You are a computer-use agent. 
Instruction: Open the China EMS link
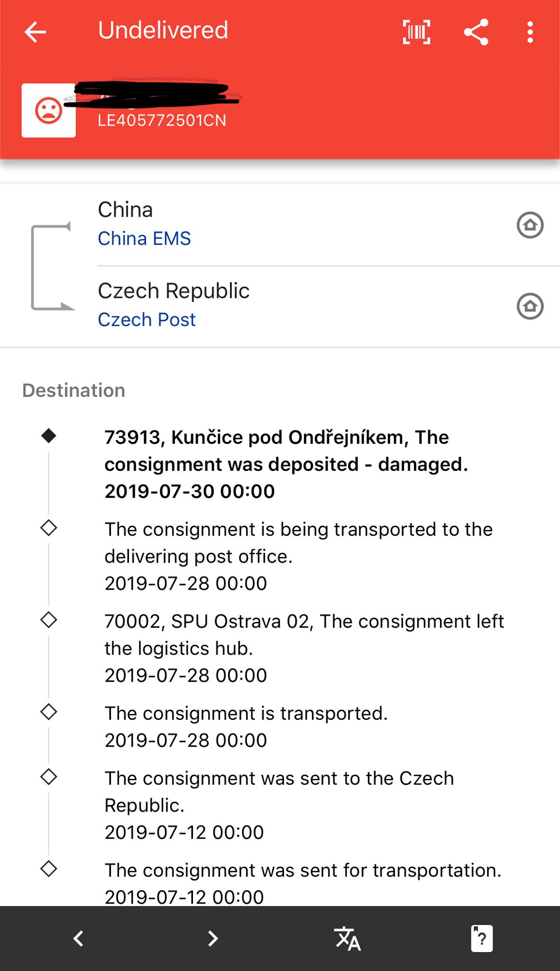144,238
